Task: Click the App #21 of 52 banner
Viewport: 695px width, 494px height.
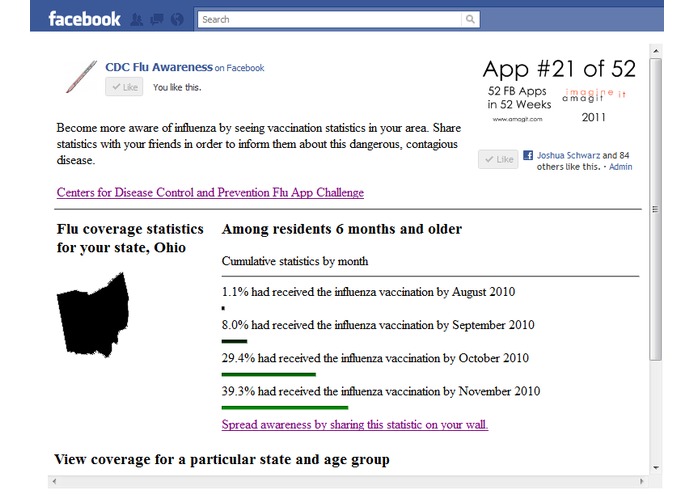Action: pos(559,69)
